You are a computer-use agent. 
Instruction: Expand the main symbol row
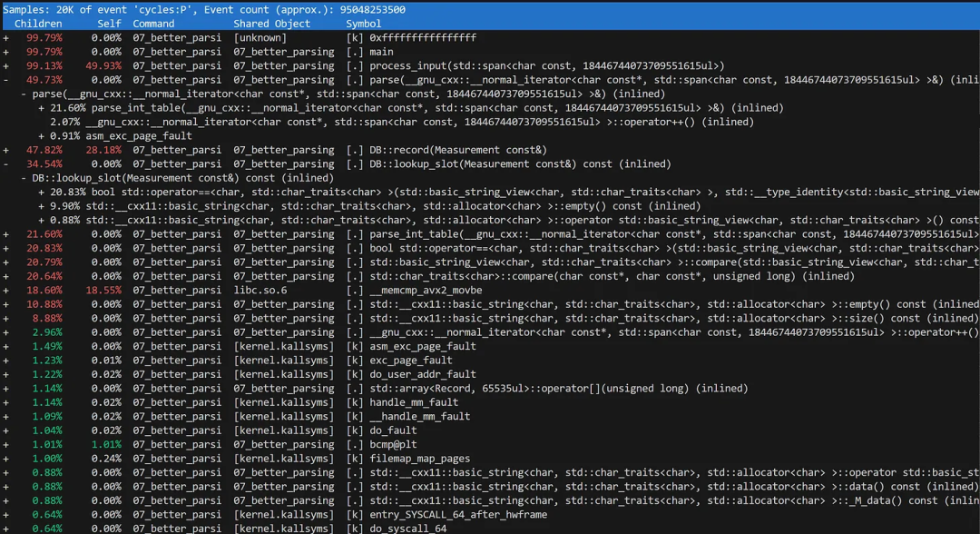point(5,52)
